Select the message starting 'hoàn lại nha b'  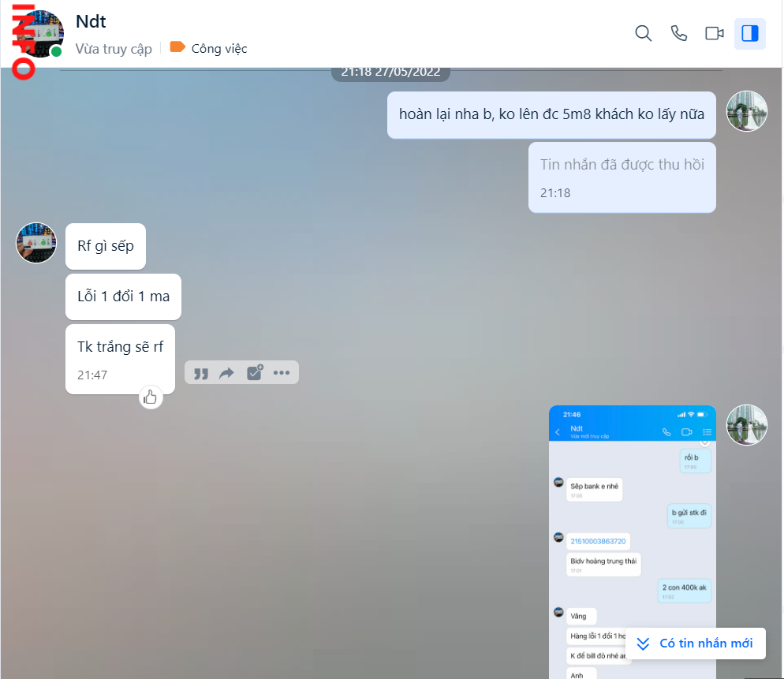551,114
